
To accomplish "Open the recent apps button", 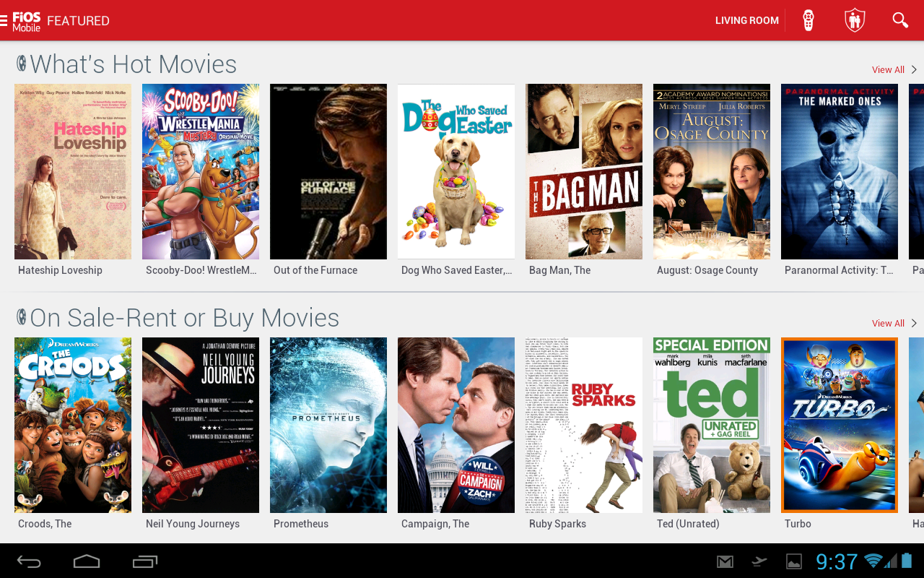I will pyautogui.click(x=145, y=561).
